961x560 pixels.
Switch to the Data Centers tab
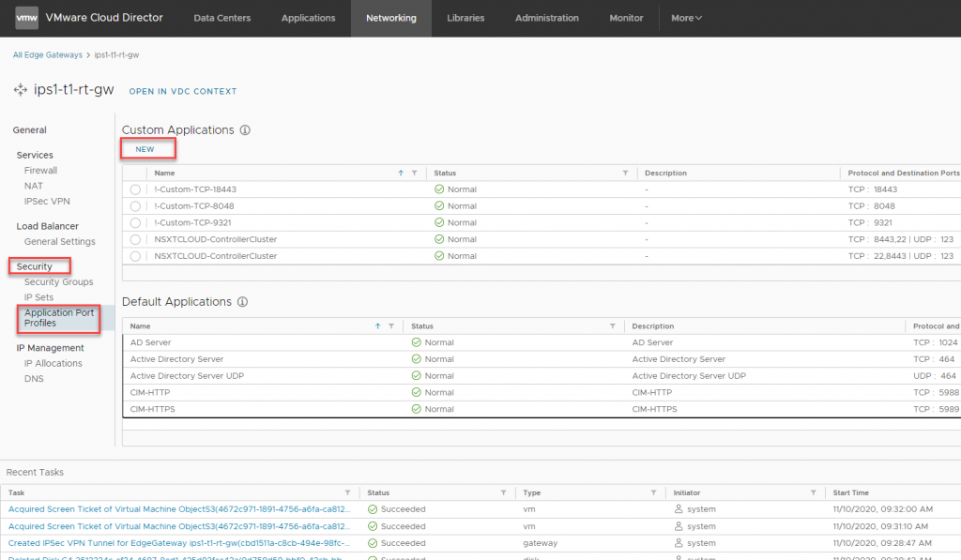tap(224, 18)
